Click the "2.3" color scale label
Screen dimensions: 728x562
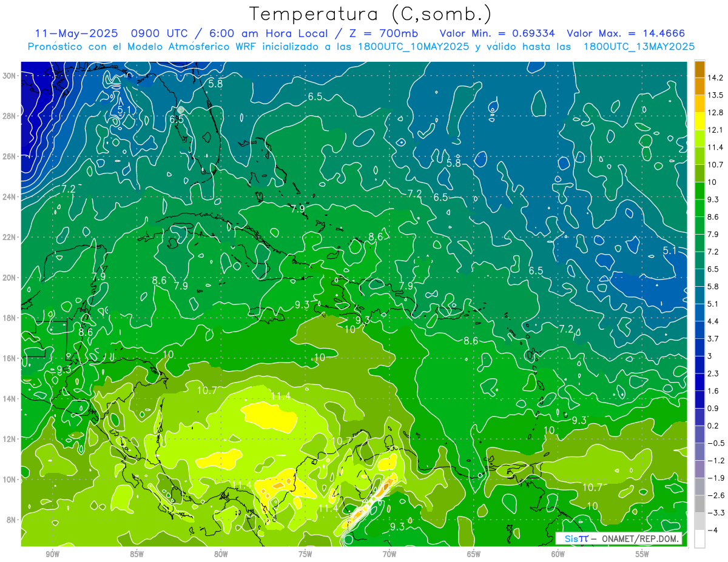coord(713,373)
